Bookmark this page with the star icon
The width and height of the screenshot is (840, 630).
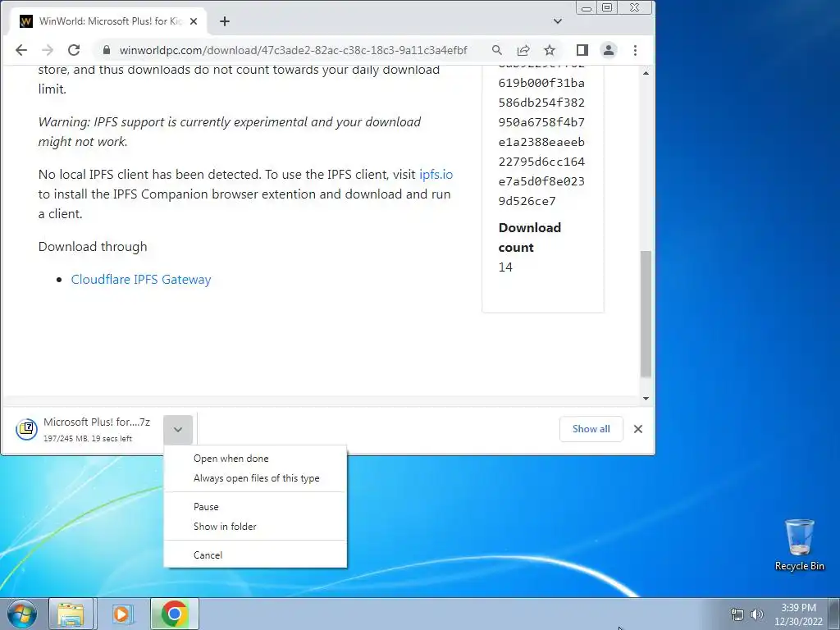(x=550, y=50)
